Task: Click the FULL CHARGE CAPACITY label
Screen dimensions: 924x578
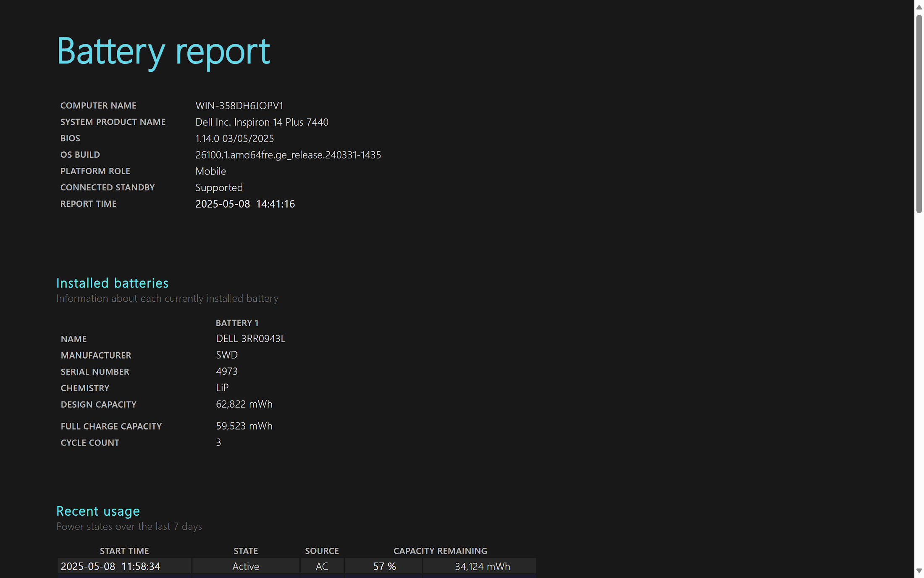Action: tap(111, 426)
